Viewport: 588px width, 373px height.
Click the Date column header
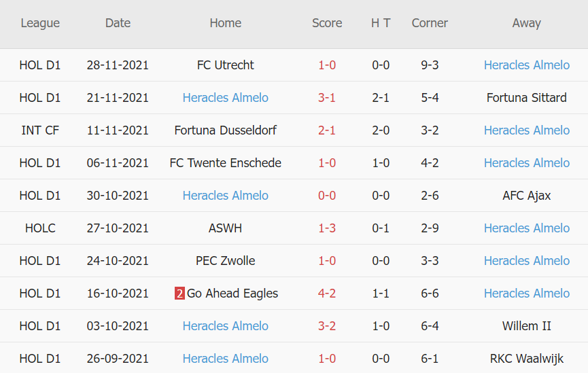pos(118,23)
